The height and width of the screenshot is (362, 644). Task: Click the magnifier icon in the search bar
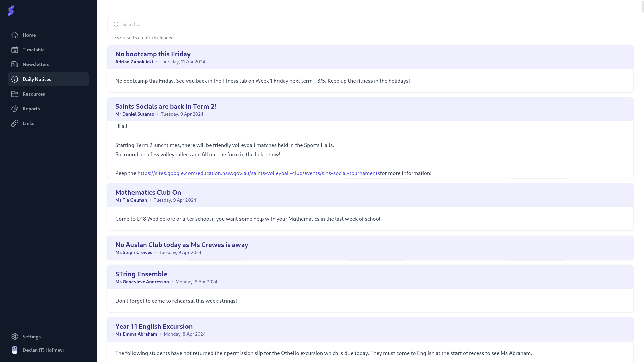[x=116, y=24]
